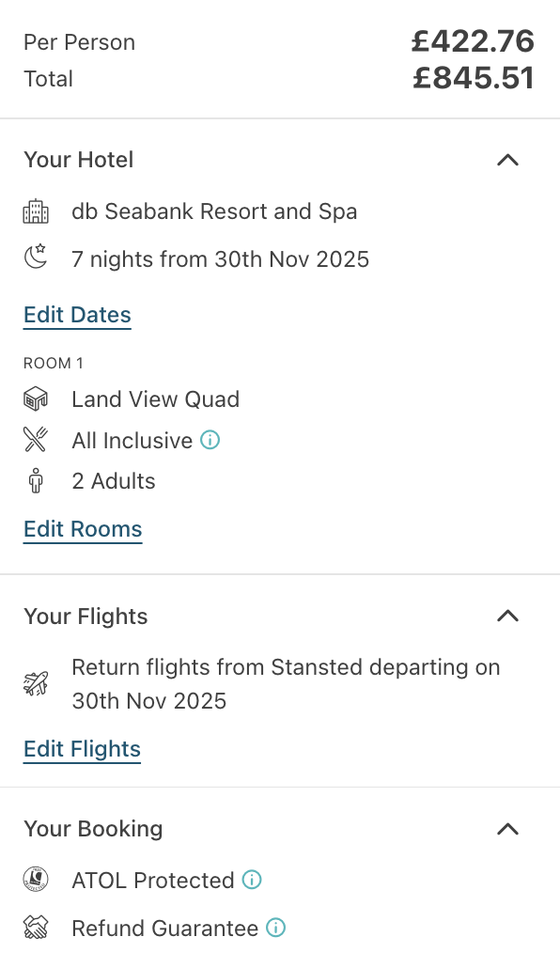Collapse the Your Flights section
Viewport: 560px width, 968px height.
pyautogui.click(x=508, y=617)
